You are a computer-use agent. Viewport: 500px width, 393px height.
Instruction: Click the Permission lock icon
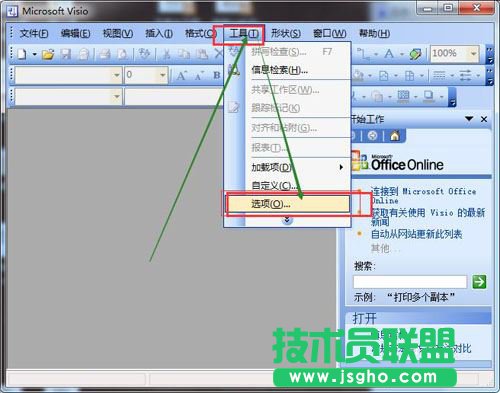point(83,54)
